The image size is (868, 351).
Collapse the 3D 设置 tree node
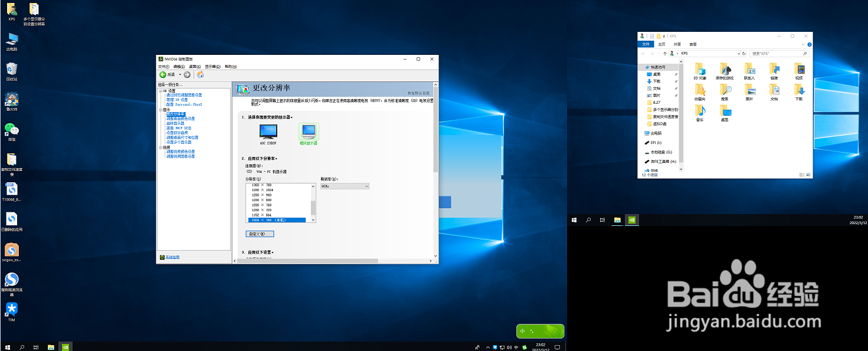pos(161,91)
